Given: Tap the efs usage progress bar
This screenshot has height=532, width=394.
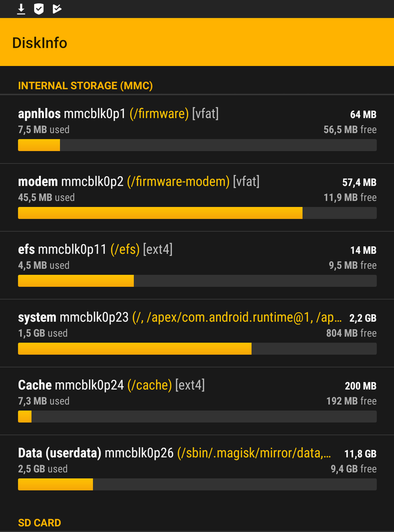Looking at the screenshot, I should point(197,281).
